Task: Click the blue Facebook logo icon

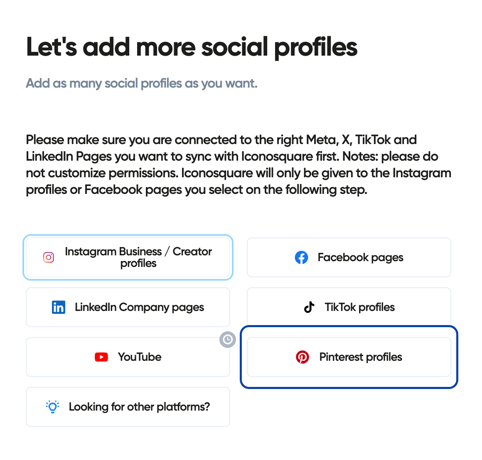Action: [x=301, y=257]
